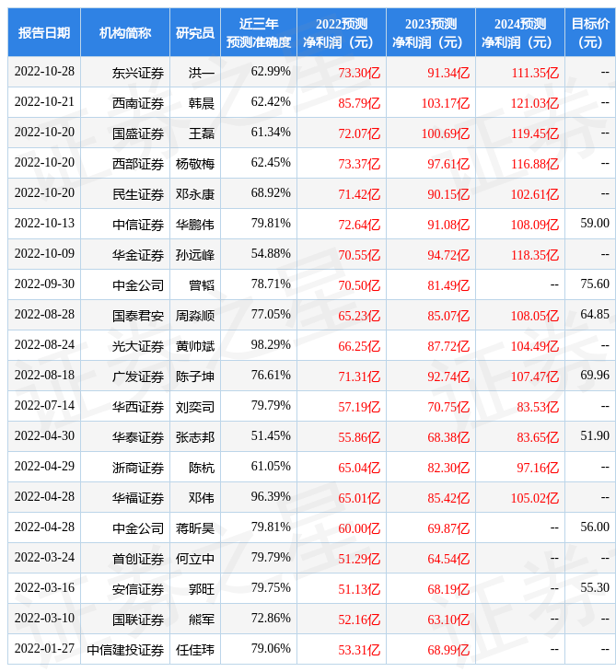Image resolution: width=616 pixels, height=672 pixels.
Task: Click accuracy value 68.92%
Action: (271, 193)
